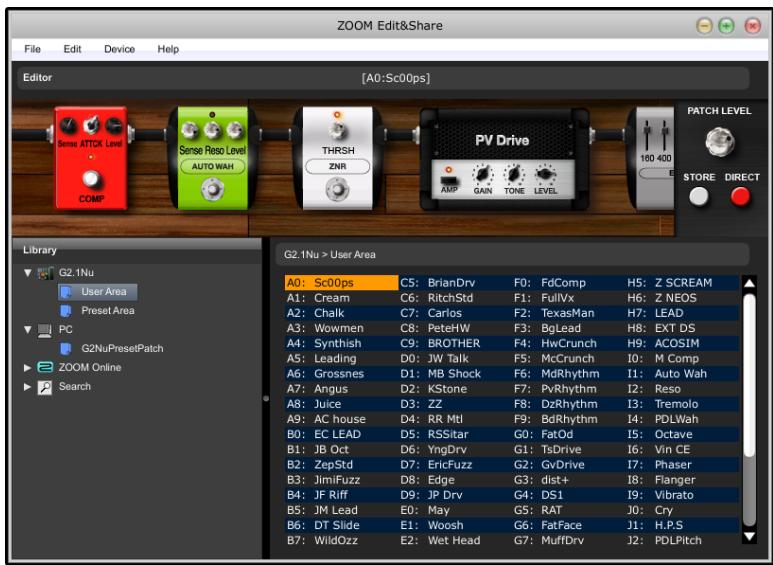Click the Level knob on COMP pedal
The height and width of the screenshot is (565, 773).
click(x=114, y=126)
